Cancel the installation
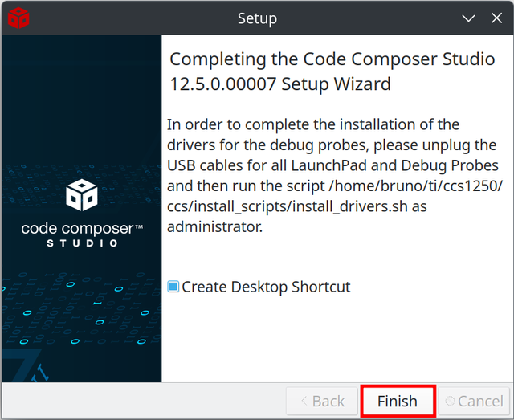 474,401
